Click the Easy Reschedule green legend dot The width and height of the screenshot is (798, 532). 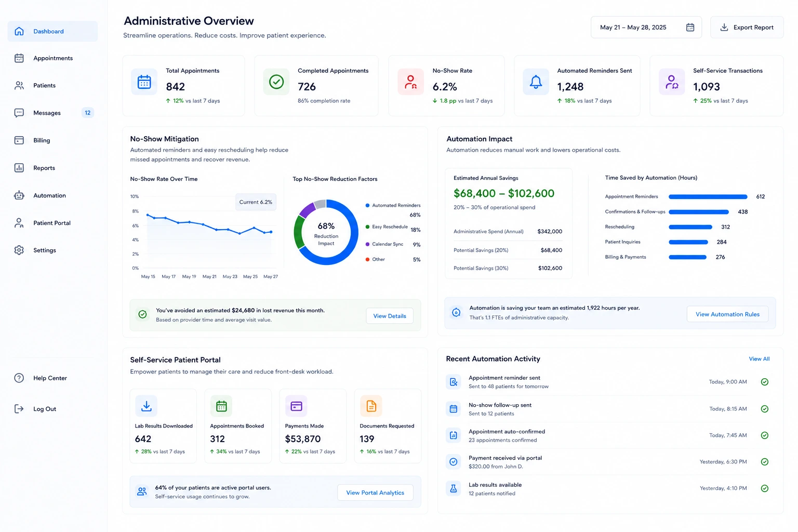click(x=367, y=227)
